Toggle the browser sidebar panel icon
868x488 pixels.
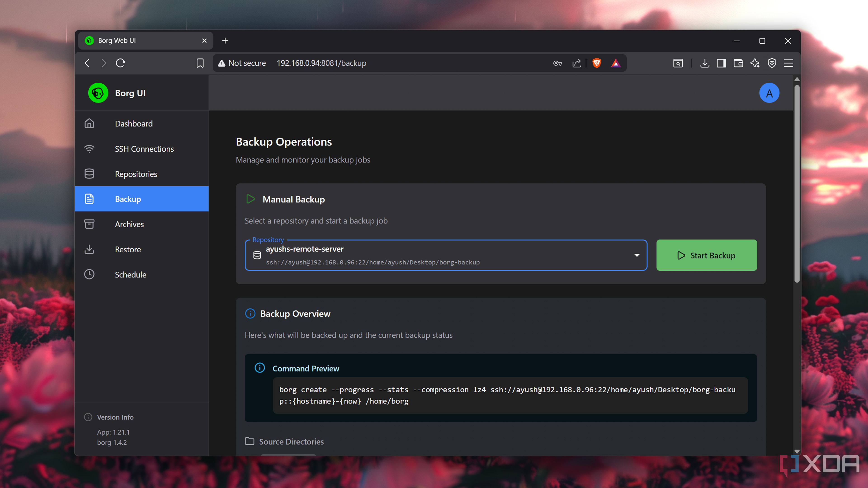722,63
